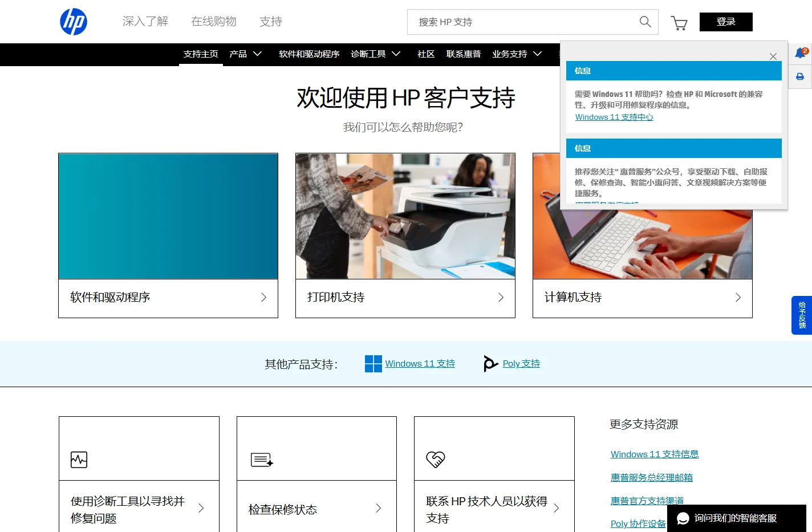Open the 给予反馈 side tab
The height and width of the screenshot is (532, 812).
coord(802,315)
